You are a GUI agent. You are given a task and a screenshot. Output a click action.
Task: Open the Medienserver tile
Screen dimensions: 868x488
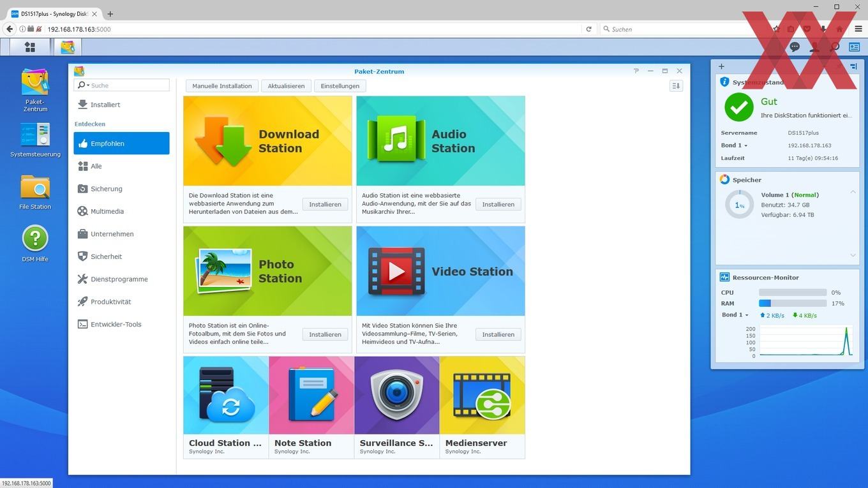(483, 407)
